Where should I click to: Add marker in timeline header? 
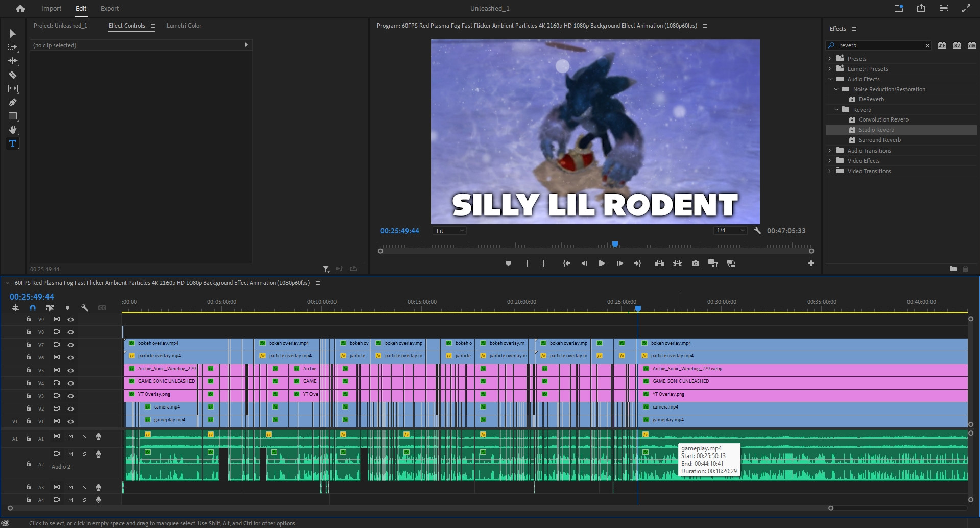click(x=67, y=308)
